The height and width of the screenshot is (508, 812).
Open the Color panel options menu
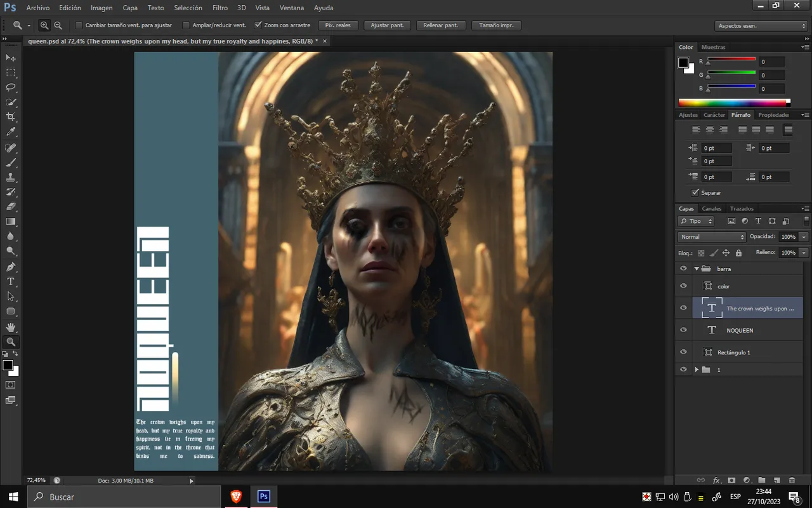coord(805,47)
